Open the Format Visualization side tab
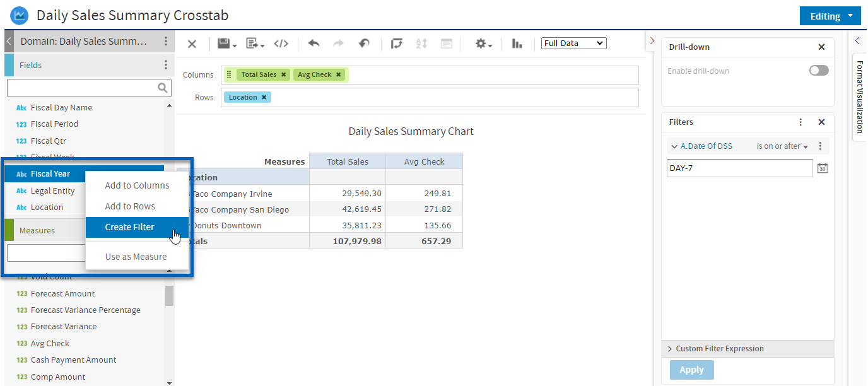The image size is (868, 386). 859,97
